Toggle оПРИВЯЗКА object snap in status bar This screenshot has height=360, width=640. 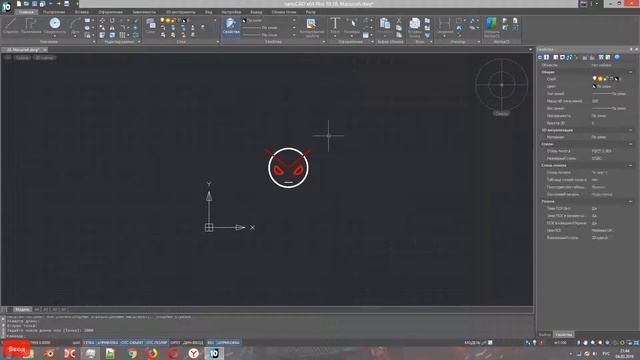click(x=108, y=342)
